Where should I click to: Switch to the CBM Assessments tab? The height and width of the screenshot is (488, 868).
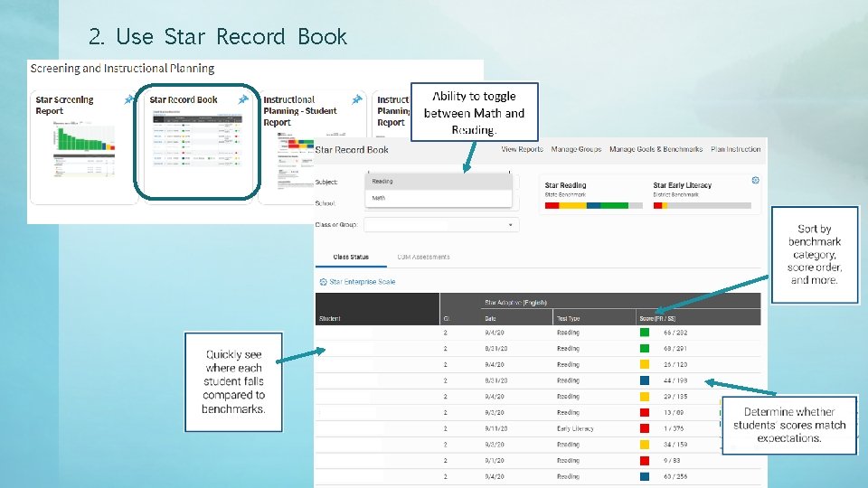coord(423,257)
